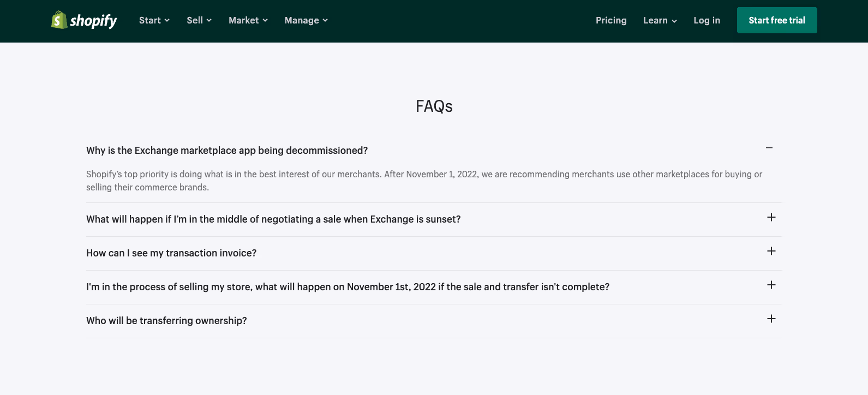
Task: Click 'Who will be transferring ownership?' question
Action: click(166, 321)
